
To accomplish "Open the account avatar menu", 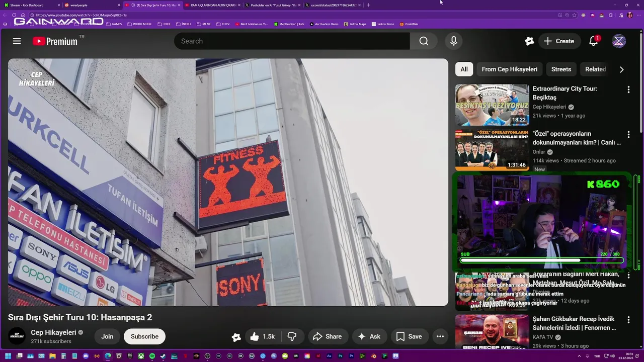I will 619,41.
